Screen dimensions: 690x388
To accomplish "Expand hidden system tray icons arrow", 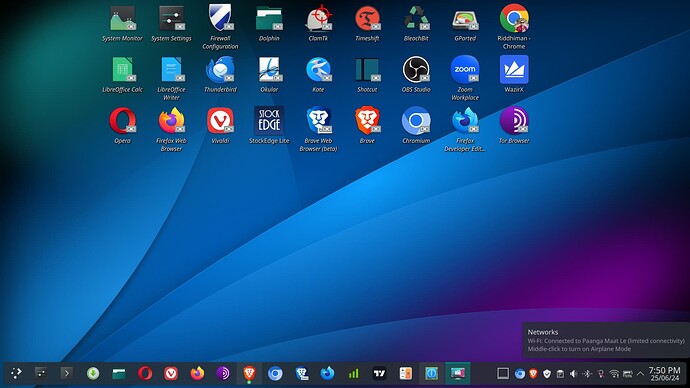I will point(641,374).
